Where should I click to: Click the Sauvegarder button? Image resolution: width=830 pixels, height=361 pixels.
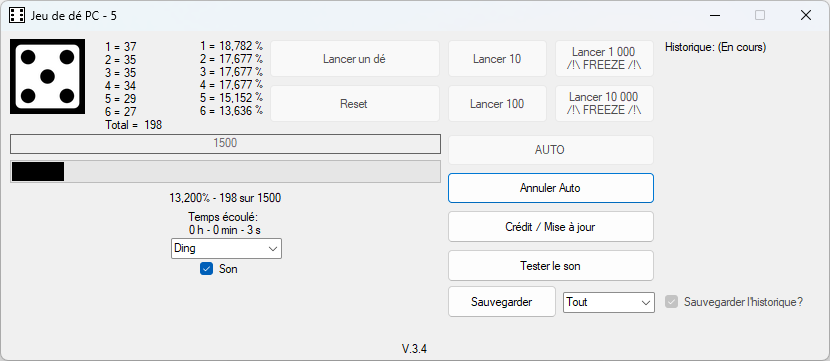click(x=502, y=302)
